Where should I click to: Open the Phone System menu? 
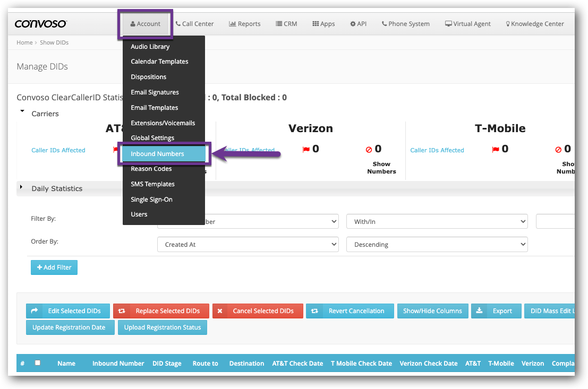(405, 23)
